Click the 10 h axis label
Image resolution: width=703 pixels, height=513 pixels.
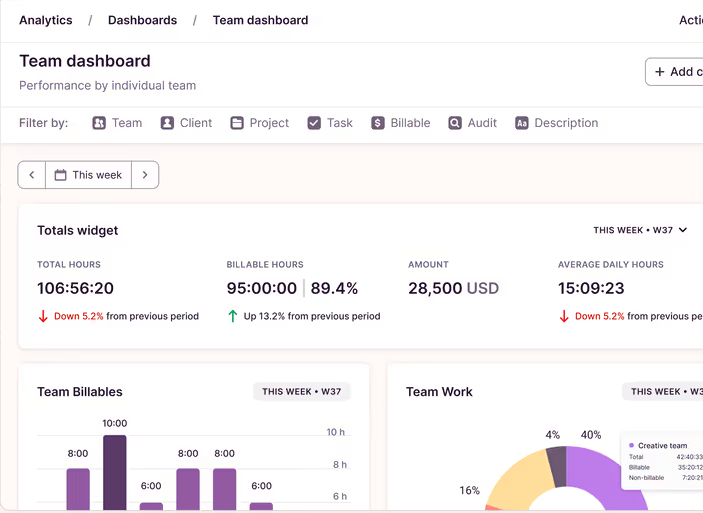[335, 432]
